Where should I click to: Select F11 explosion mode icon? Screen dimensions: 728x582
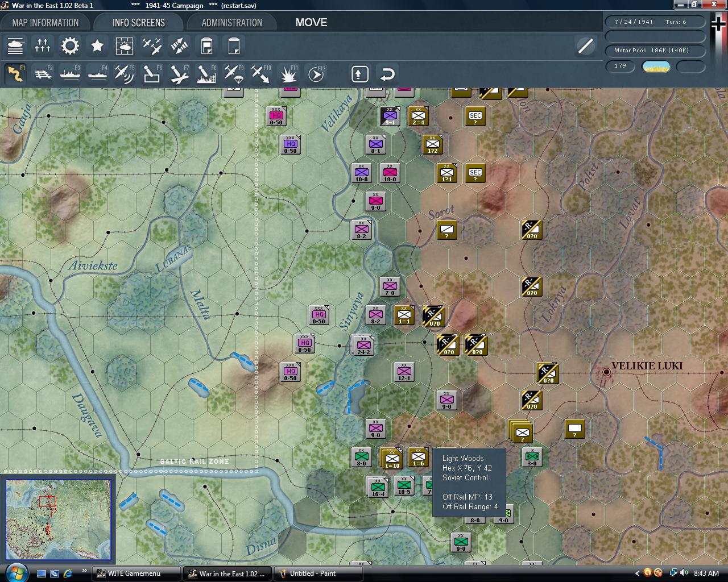289,74
